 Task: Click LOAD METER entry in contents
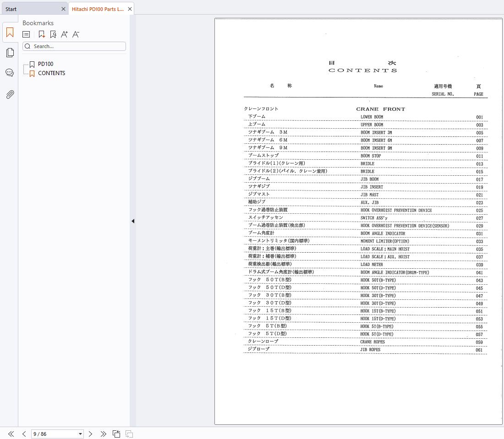tap(372, 265)
